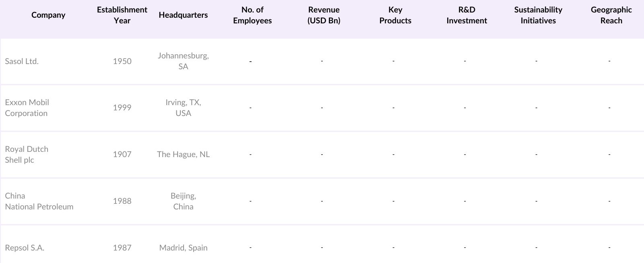Select the No. of Employees header
Screen dimensions: 644x263
(252, 15)
